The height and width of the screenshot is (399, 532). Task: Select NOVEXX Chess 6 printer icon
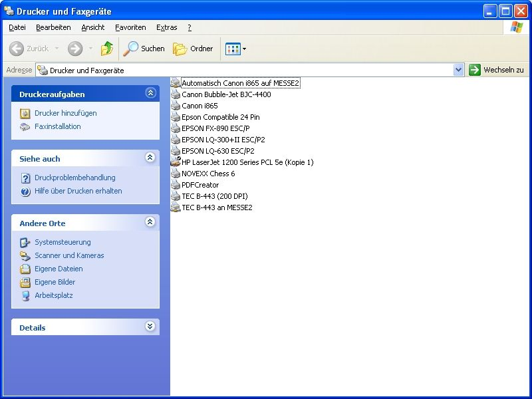pos(176,174)
